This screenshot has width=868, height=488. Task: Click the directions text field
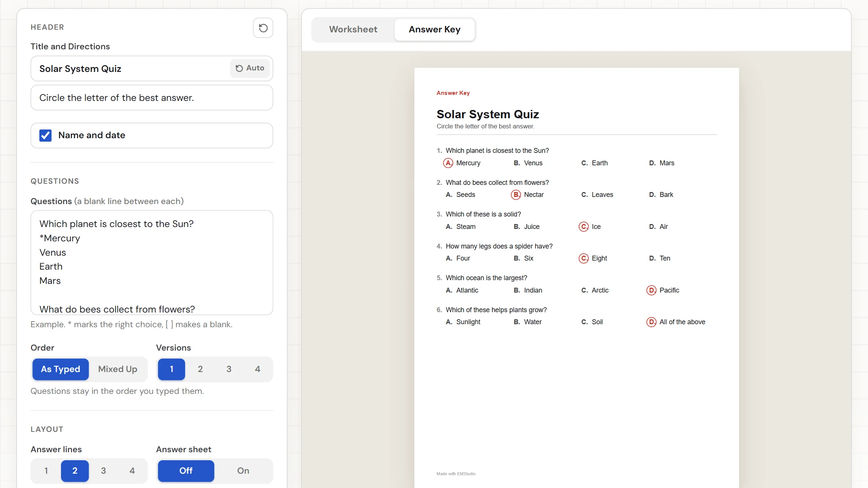coord(152,98)
